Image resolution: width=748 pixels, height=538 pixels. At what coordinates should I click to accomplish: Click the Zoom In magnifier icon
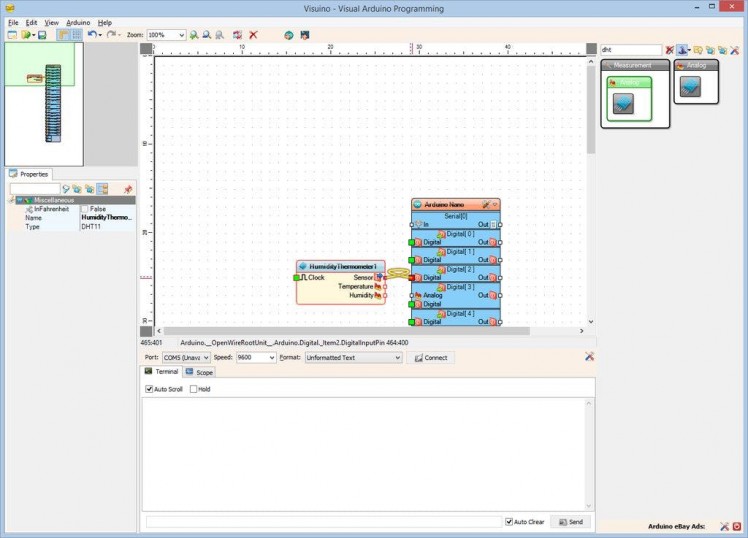click(194, 35)
